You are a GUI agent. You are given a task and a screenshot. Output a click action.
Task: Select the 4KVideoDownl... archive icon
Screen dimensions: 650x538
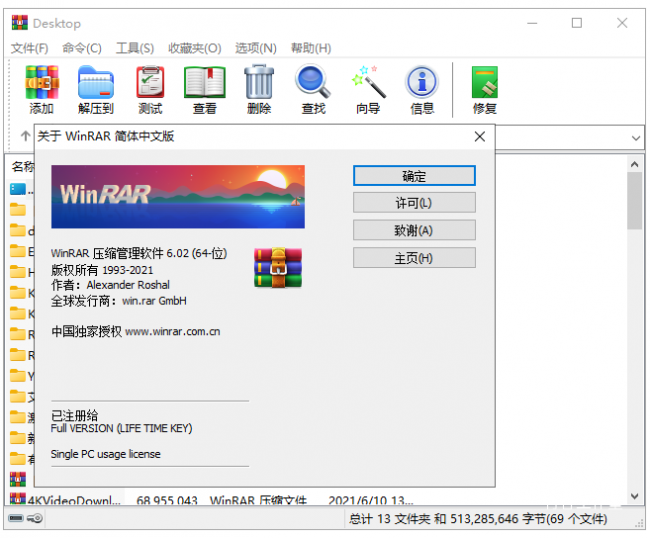[x=18, y=499]
